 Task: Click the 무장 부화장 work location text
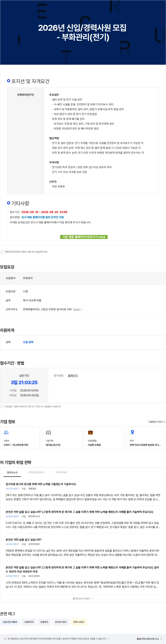click(x=58, y=186)
